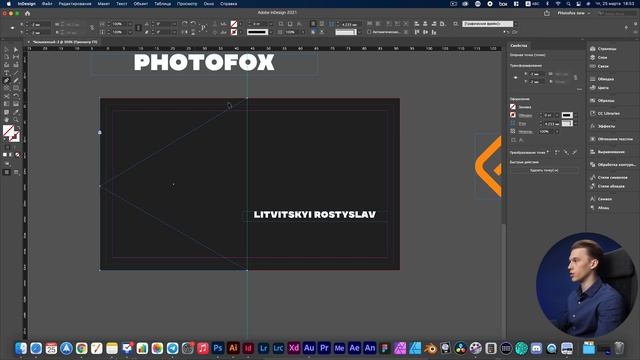The image size is (640, 360).
Task: Toggle constrain proportions for scale percentages
Action: pyautogui.click(x=138, y=28)
